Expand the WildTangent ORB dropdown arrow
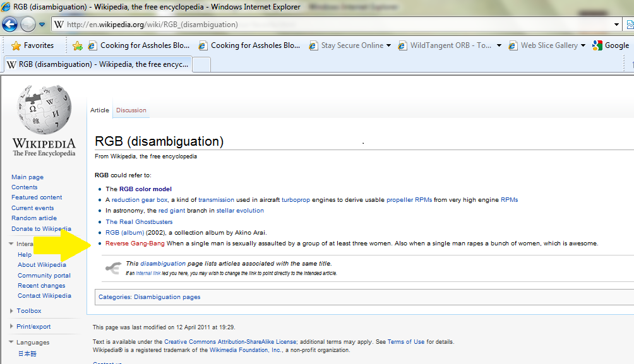This screenshot has width=634, height=364. (x=499, y=45)
